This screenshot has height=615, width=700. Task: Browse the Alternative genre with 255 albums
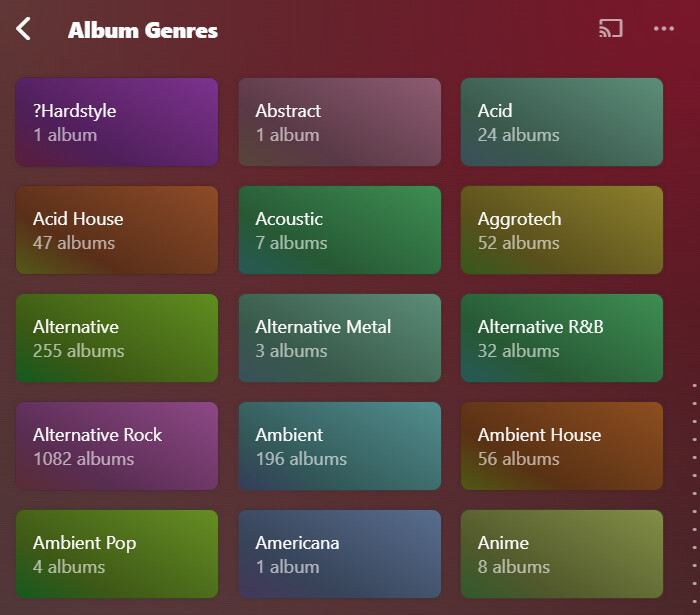click(x=117, y=338)
